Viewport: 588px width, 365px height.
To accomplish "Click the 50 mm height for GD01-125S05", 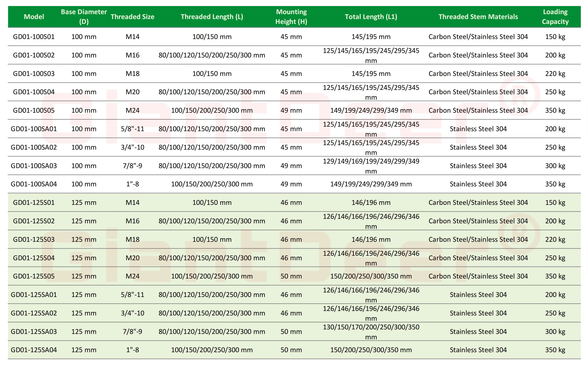I will point(291,276).
